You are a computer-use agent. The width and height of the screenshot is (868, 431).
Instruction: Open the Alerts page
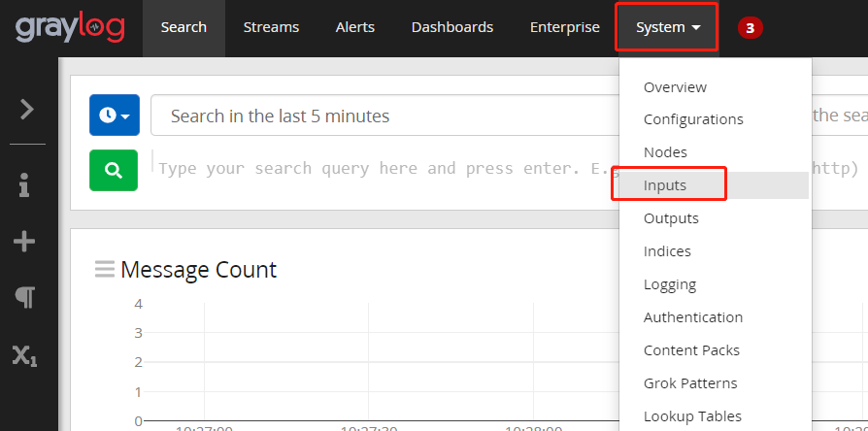(355, 27)
